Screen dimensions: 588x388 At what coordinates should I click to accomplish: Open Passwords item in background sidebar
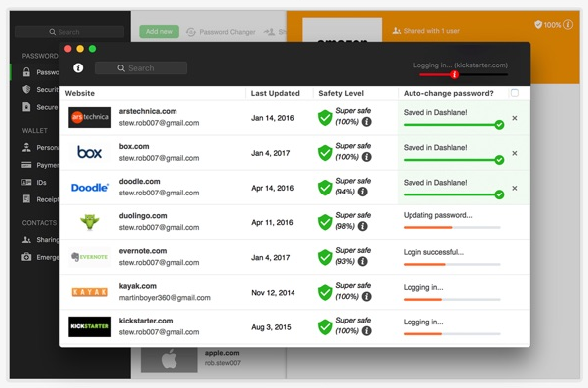(41, 72)
